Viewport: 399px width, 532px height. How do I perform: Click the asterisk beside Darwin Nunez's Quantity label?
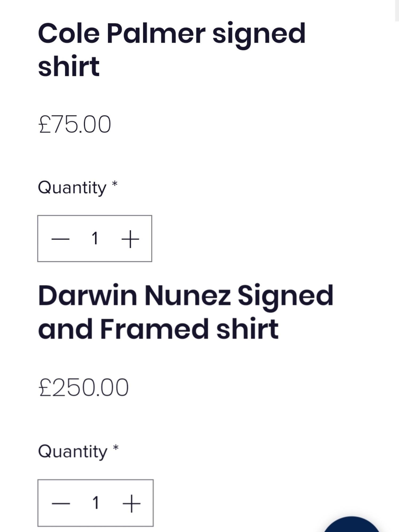pos(116,448)
